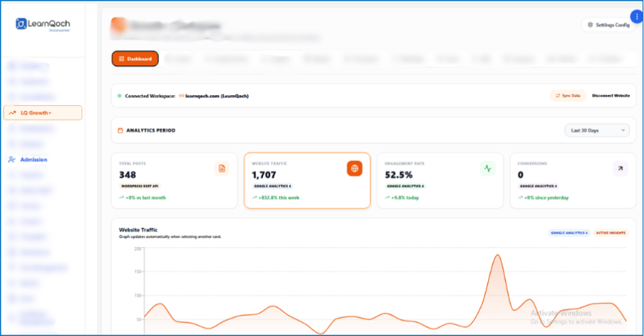This screenshot has height=336, width=644.
Task: Open learnqoch.com workspace link
Action: pyautogui.click(x=217, y=96)
